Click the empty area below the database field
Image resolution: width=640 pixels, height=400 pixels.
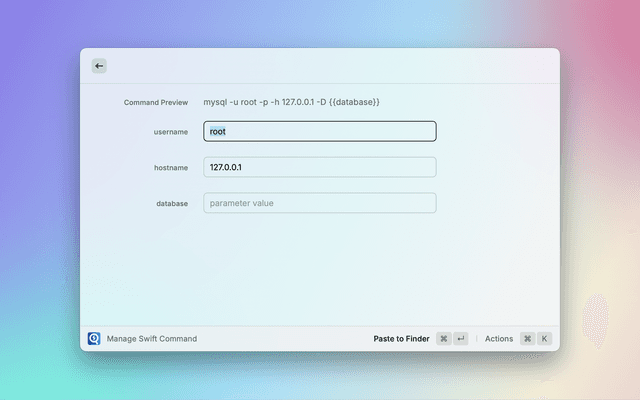(320, 265)
